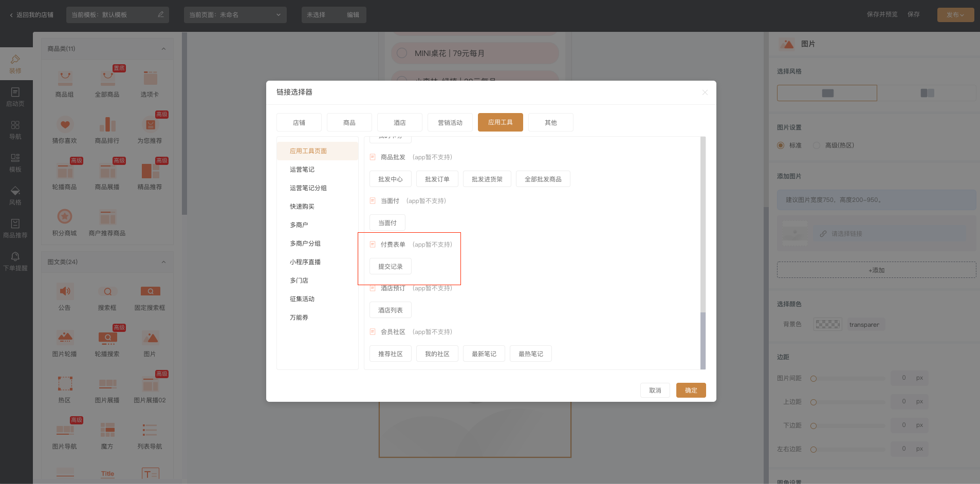Click the 上边距 slider handle
Viewport: 980px width, 484px height.
[x=813, y=402]
